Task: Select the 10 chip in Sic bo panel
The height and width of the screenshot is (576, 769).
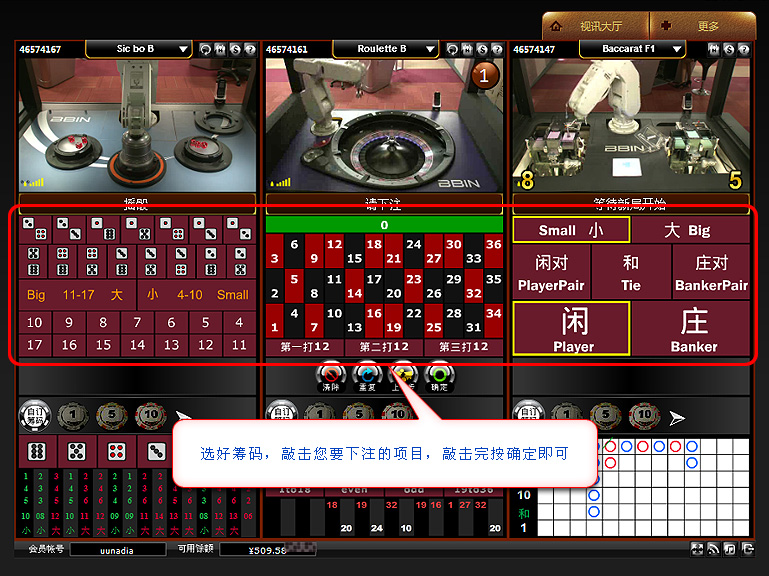Action: pyautogui.click(x=150, y=416)
